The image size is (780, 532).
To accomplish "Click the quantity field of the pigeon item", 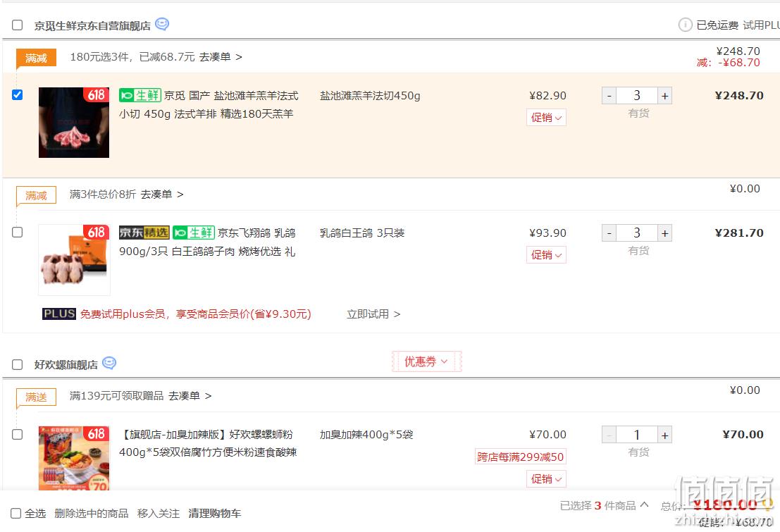I will coord(637,233).
